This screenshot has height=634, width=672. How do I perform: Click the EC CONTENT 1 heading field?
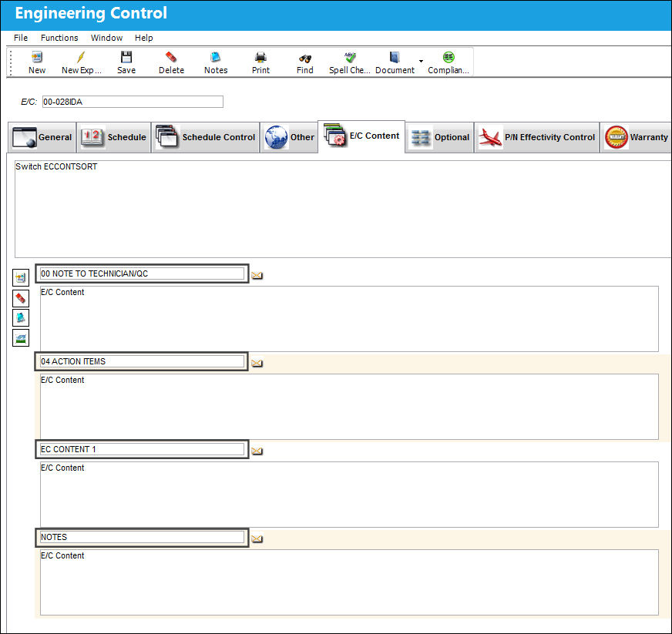click(142, 449)
